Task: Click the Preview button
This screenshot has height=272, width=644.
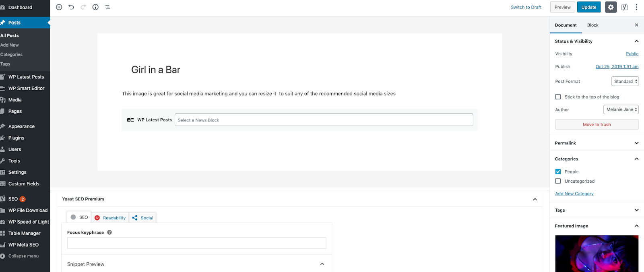Action: 562,7
